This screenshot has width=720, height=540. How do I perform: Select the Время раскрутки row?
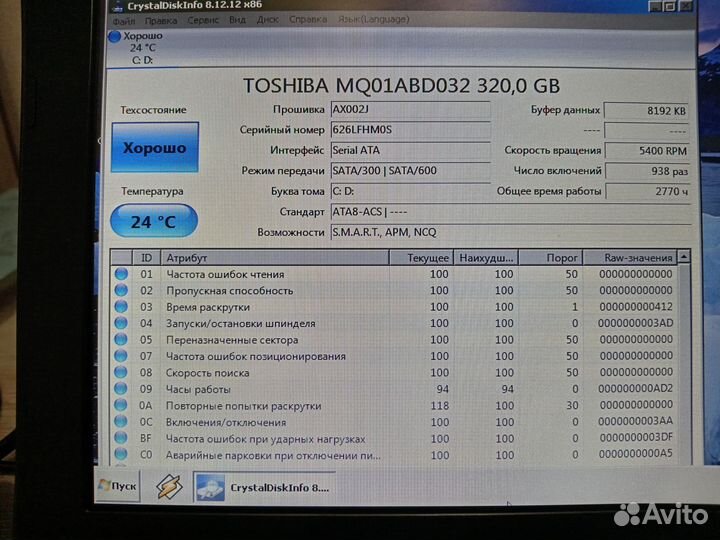tap(394, 307)
